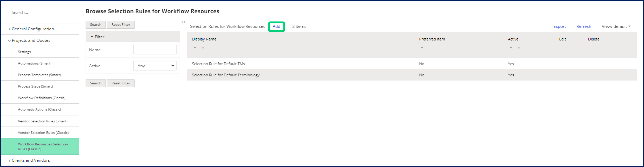644x167 pixels.
Task: Sort Display Name column ascending arrow
Action: pos(203,48)
